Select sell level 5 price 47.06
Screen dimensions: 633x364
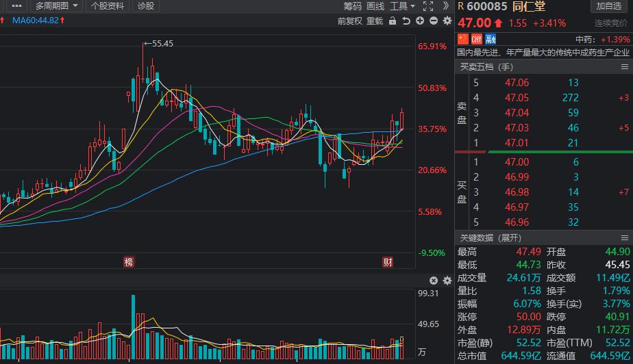517,83
